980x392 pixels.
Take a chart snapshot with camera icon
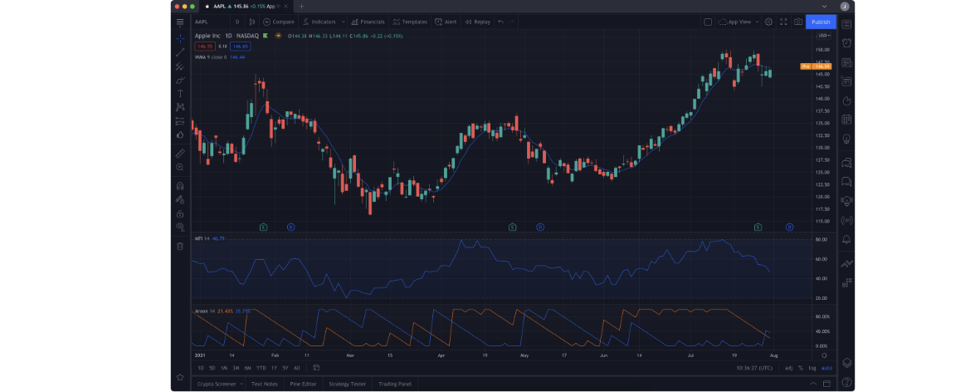pyautogui.click(x=798, y=22)
